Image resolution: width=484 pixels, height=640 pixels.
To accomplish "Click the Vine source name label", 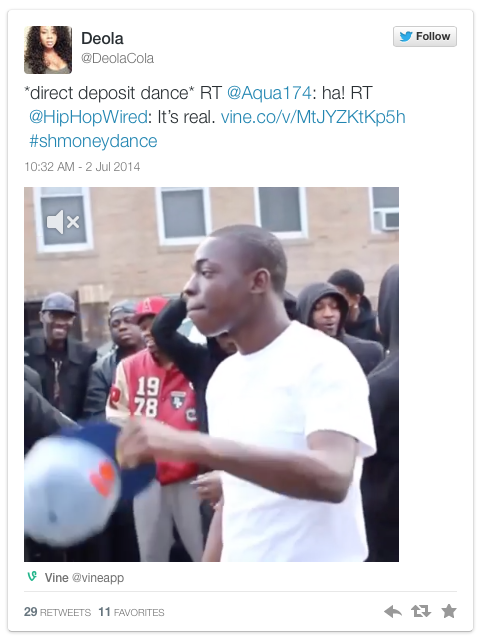I will click(56, 578).
